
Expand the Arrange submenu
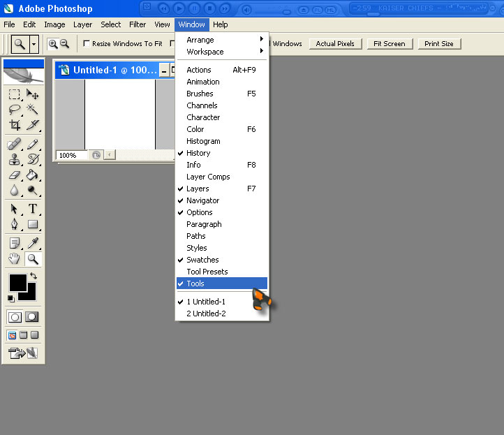point(222,40)
